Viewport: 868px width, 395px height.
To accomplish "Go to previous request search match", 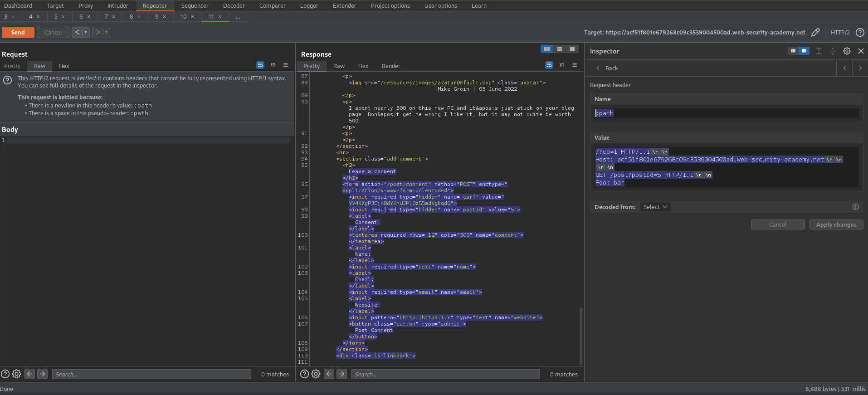I will [29, 374].
